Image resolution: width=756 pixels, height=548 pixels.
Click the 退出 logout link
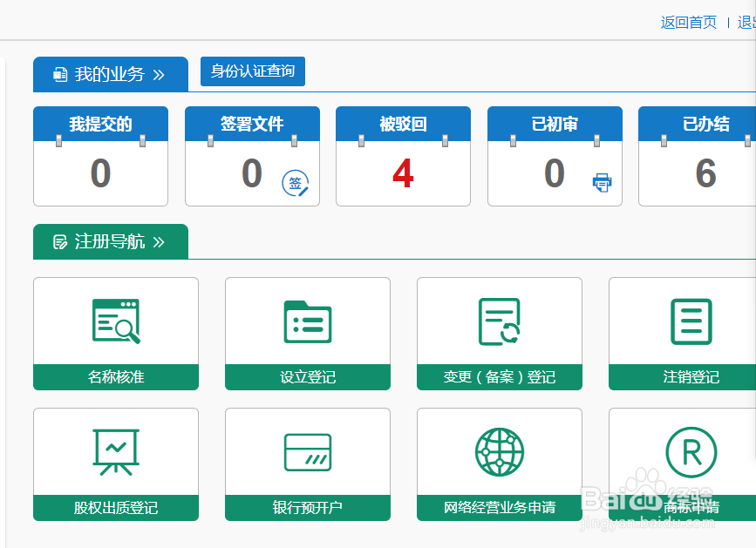745,22
